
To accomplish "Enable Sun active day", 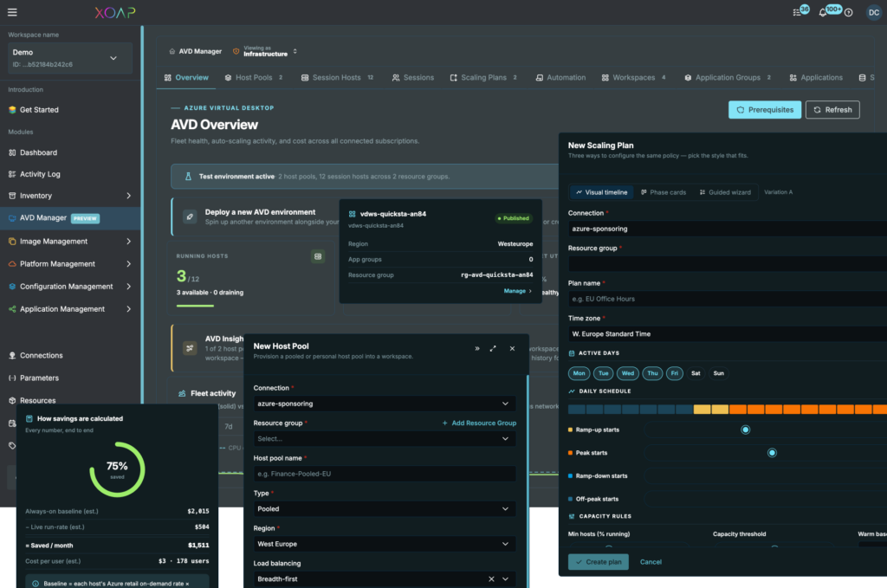I will [x=718, y=373].
